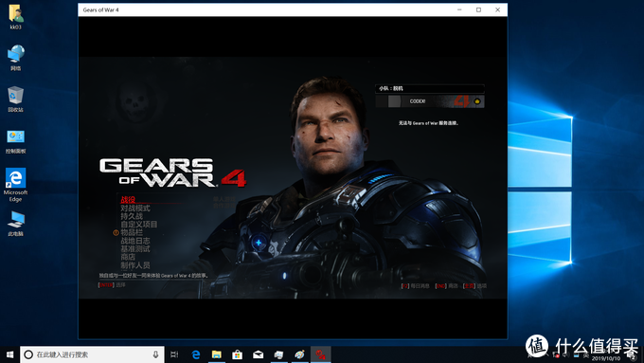
Task: Open 网络 network desktop icon
Action: point(15,58)
